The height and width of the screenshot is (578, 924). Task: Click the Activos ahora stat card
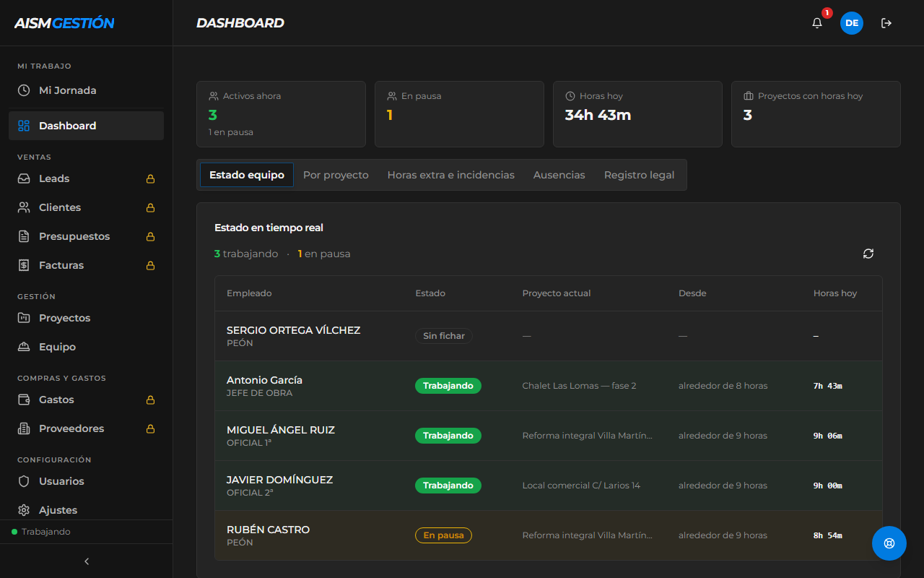coord(281,114)
